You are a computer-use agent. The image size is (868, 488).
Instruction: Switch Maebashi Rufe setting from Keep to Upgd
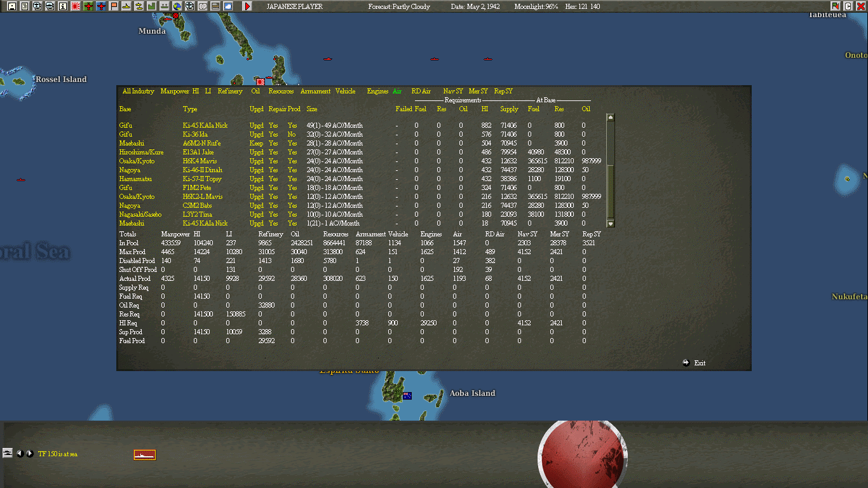coord(256,143)
